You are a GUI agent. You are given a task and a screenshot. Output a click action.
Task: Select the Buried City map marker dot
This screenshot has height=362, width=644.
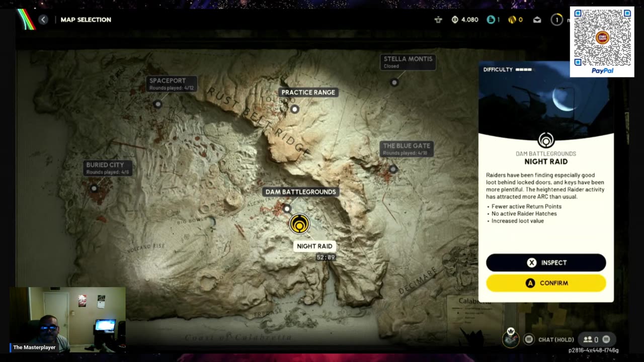click(94, 189)
